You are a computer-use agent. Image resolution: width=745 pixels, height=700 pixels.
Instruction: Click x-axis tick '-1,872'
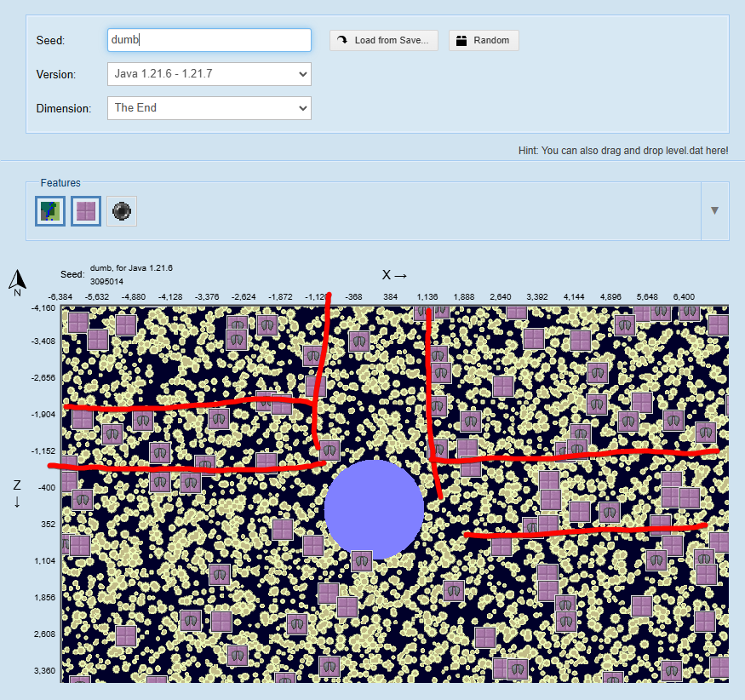[280, 297]
